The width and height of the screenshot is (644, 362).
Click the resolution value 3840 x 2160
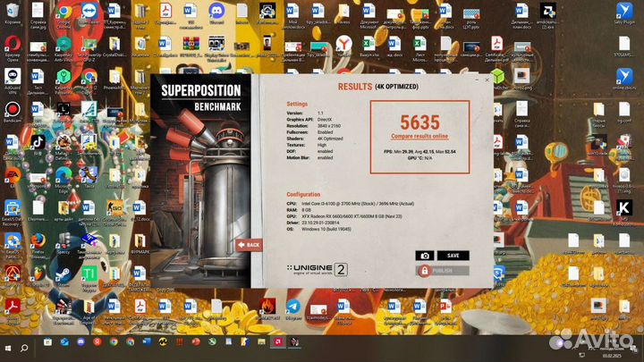tap(329, 126)
